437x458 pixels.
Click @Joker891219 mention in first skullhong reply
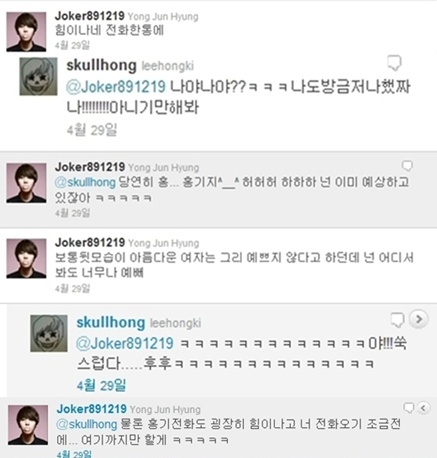coord(116,87)
